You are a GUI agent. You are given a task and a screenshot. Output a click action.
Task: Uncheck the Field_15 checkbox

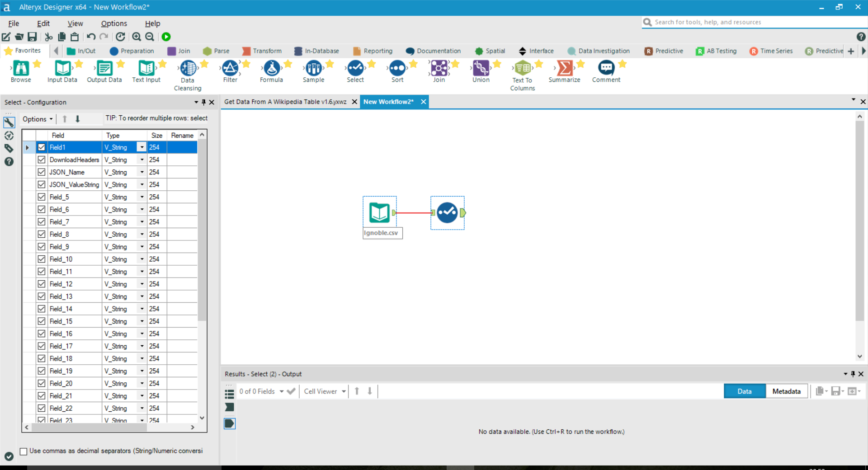pyautogui.click(x=42, y=321)
